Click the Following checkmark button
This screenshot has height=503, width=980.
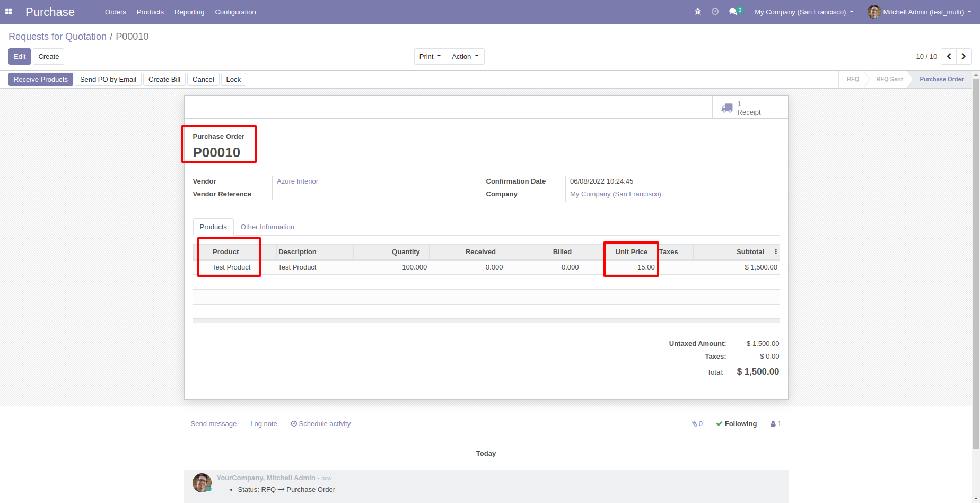click(x=736, y=423)
